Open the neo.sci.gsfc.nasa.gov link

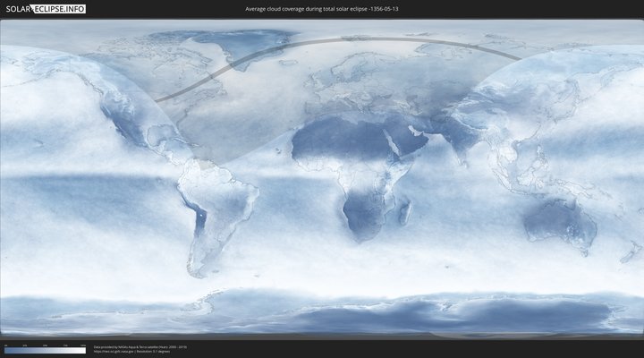(x=121, y=351)
